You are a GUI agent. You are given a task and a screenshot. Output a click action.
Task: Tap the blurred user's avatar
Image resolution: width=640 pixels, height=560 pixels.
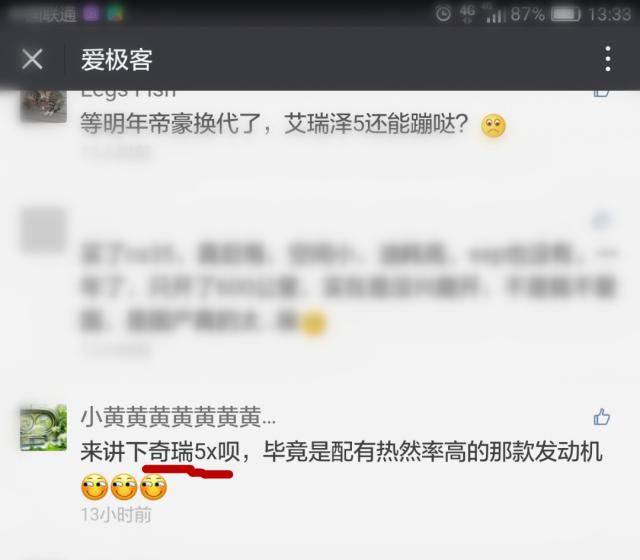tap(43, 230)
